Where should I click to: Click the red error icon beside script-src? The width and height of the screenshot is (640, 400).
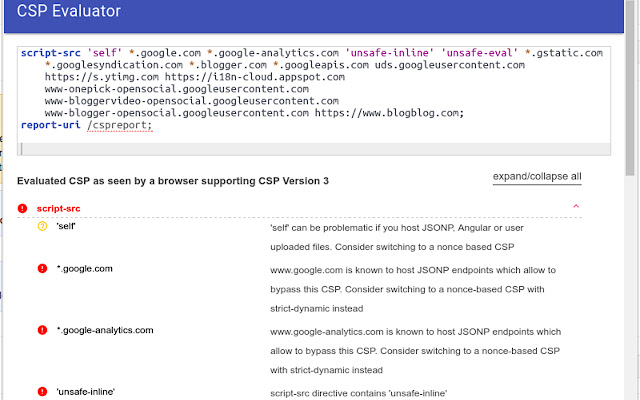(23, 208)
